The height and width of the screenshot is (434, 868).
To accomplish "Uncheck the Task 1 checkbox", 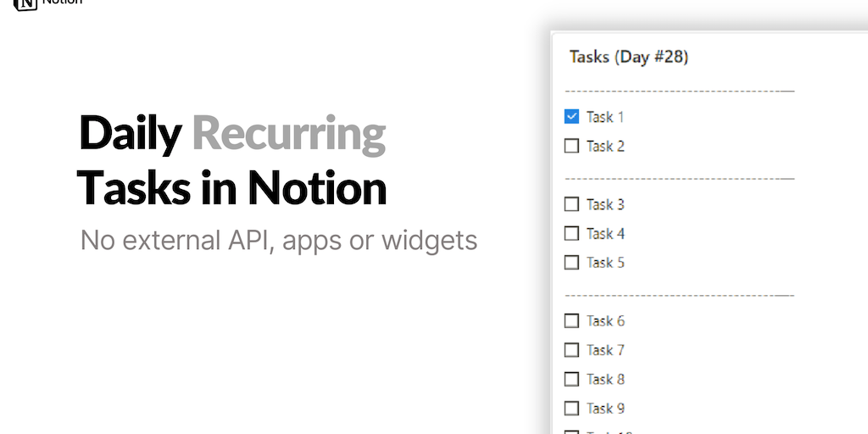I will pos(571,116).
